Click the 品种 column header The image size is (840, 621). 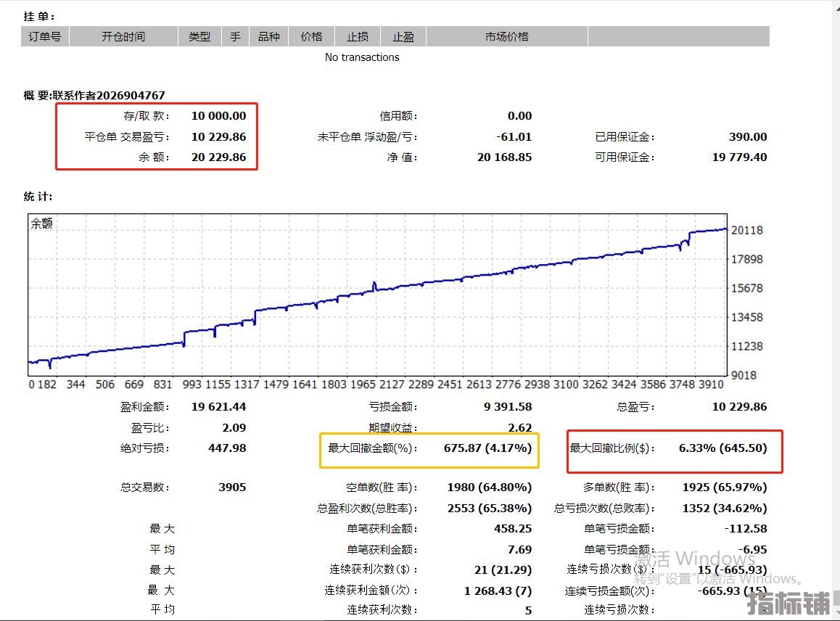tap(268, 36)
